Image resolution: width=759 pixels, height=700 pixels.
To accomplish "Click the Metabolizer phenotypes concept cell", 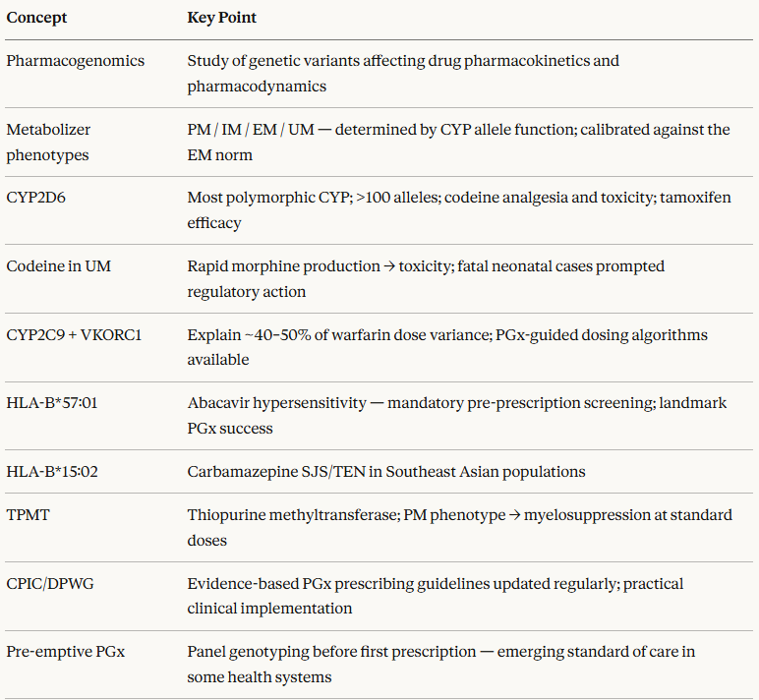I will 49,142.
